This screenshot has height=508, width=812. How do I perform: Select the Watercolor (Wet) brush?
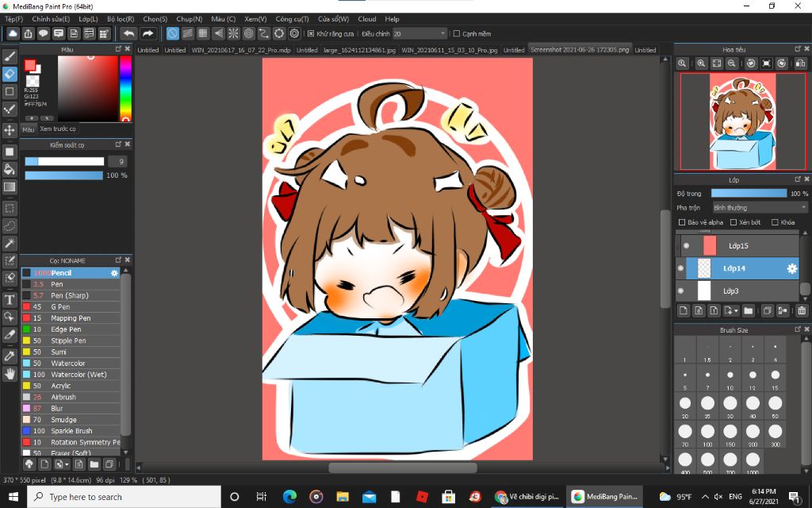pos(71,375)
